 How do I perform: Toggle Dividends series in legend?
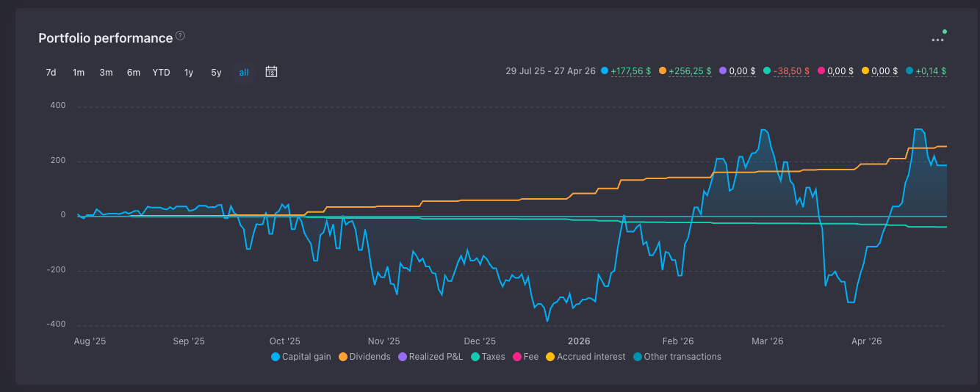364,357
